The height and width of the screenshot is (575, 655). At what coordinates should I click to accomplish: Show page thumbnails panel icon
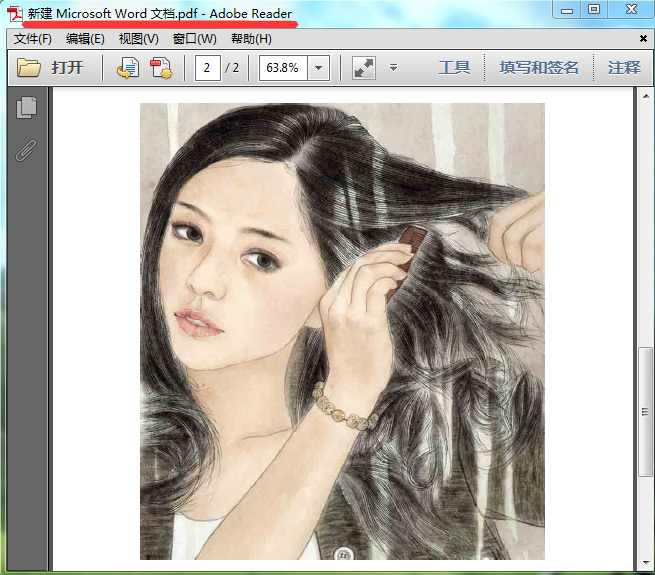(26, 107)
